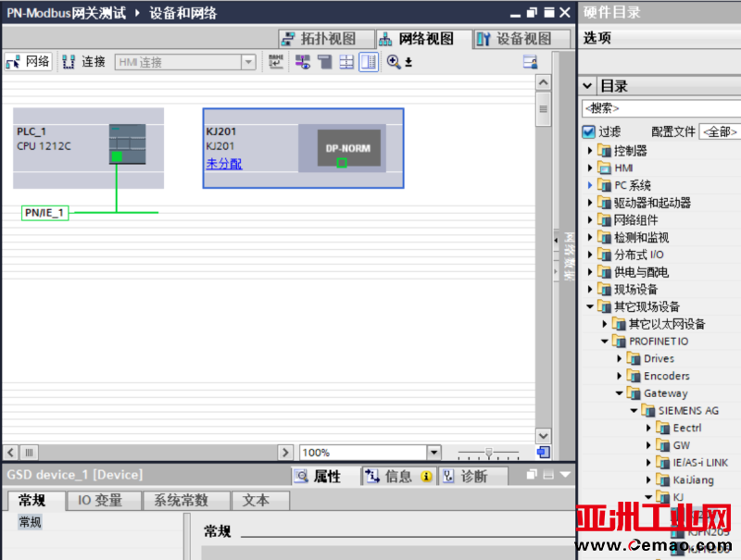The height and width of the screenshot is (560, 741).
Task: Open the 诊断 (Diagnostics) inspector tab
Action: click(473, 477)
